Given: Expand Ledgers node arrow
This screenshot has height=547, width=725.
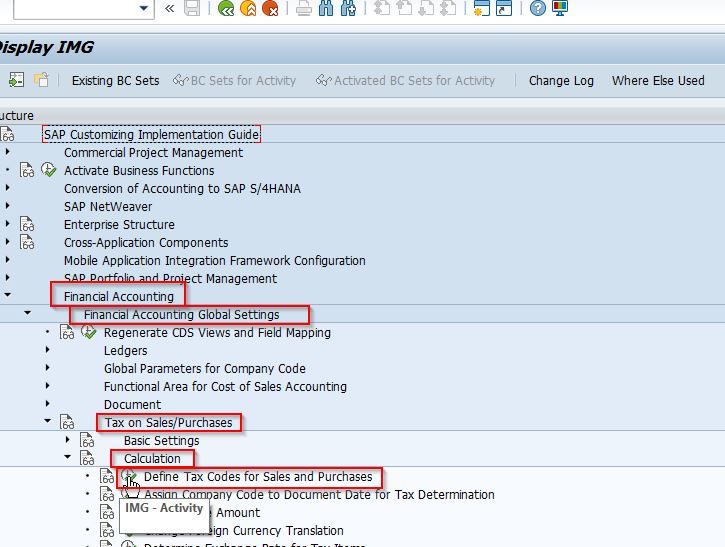Looking at the screenshot, I should point(48,350).
